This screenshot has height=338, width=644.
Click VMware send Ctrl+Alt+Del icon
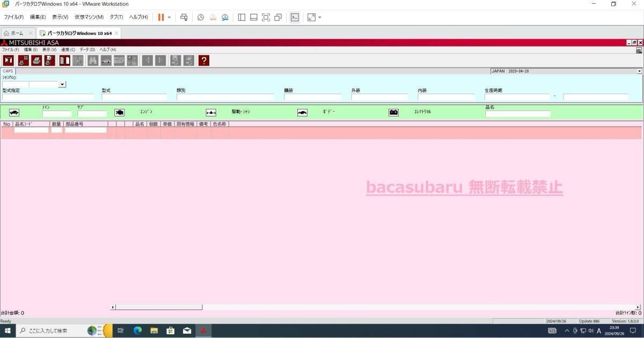point(184,17)
